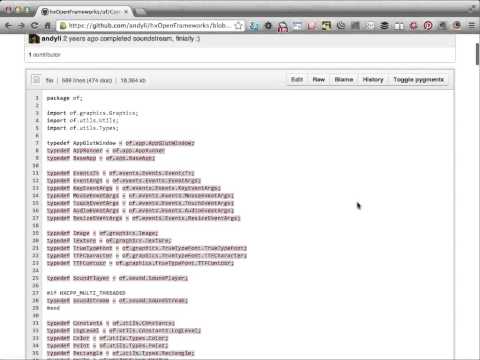Click the open-book extension icon
480x360 pixels.
tap(399, 26)
